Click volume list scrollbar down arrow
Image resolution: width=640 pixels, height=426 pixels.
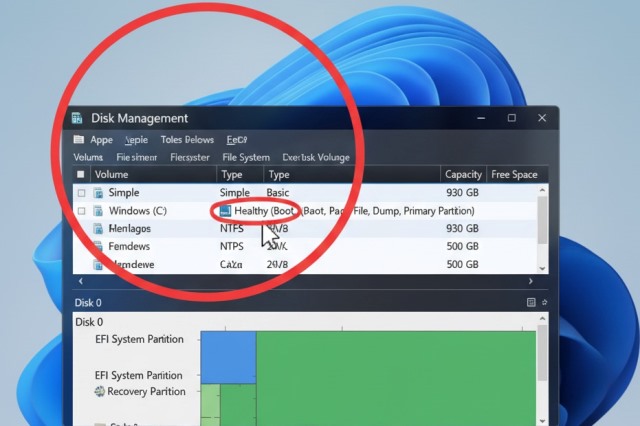point(542,268)
